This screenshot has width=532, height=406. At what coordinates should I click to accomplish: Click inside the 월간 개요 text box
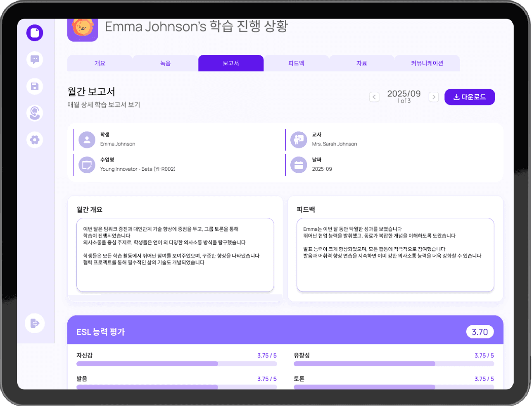coord(175,255)
